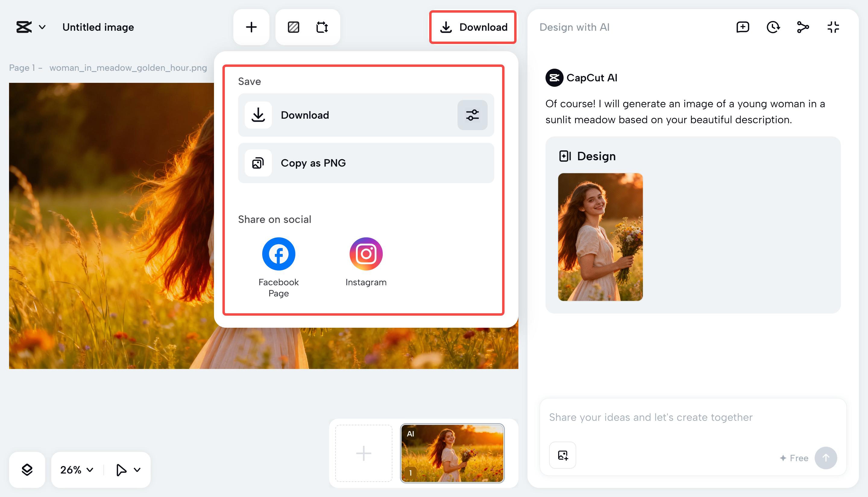Open the Layers panel at bottom left
Image resolution: width=868 pixels, height=497 pixels.
tap(27, 469)
